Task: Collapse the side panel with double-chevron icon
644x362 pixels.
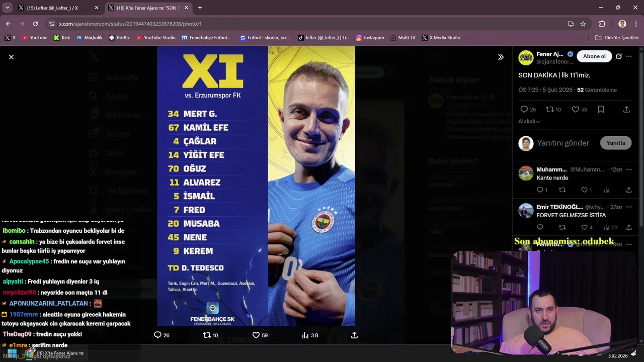Action: coord(501,57)
